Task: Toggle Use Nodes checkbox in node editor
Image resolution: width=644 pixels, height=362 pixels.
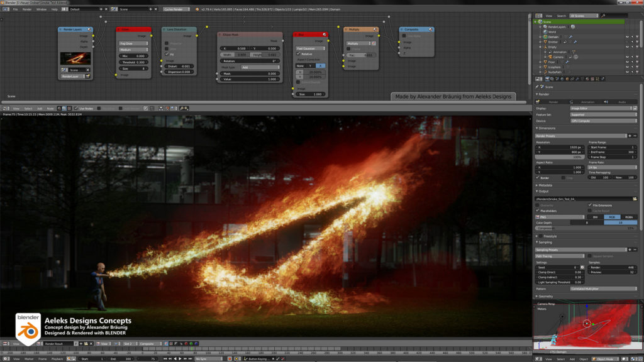Action: pos(76,108)
